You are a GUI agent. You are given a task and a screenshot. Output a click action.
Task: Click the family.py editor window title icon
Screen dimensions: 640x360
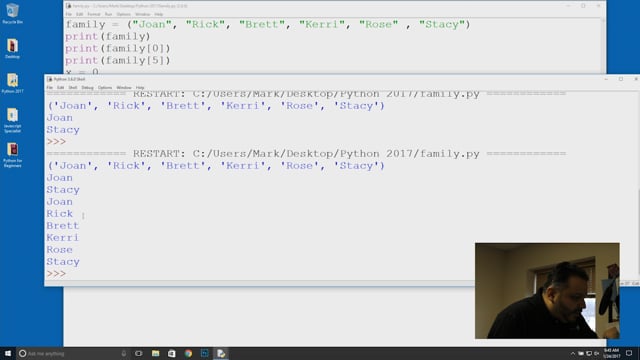click(68, 6)
